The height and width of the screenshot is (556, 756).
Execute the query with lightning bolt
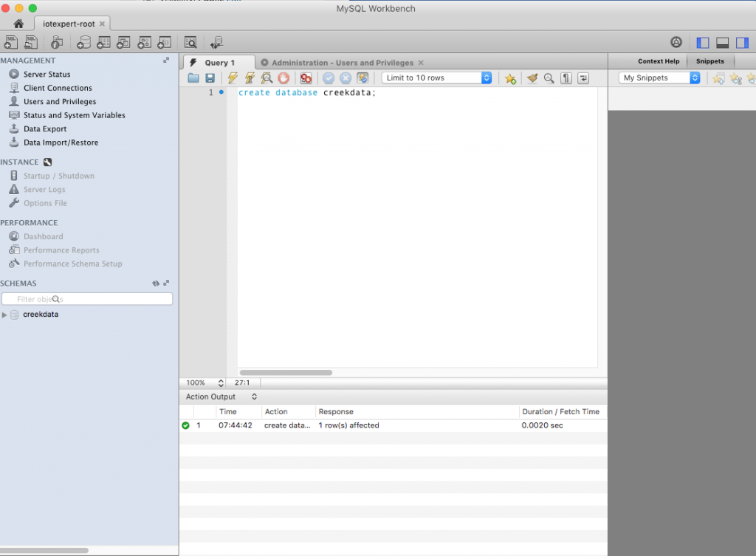(233, 78)
